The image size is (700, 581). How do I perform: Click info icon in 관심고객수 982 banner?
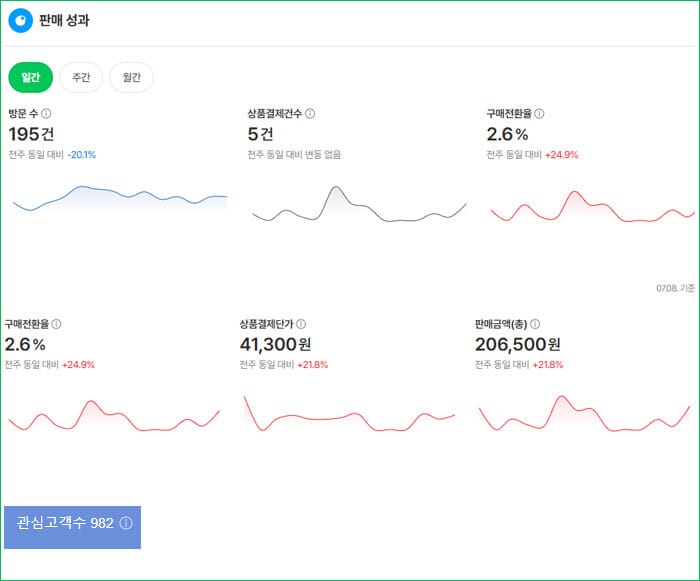[x=126, y=523]
